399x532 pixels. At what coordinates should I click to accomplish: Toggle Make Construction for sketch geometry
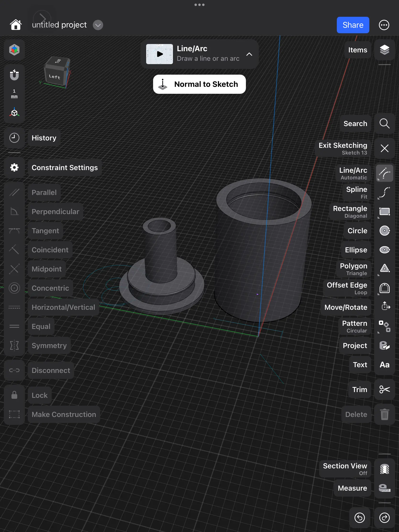tap(14, 414)
